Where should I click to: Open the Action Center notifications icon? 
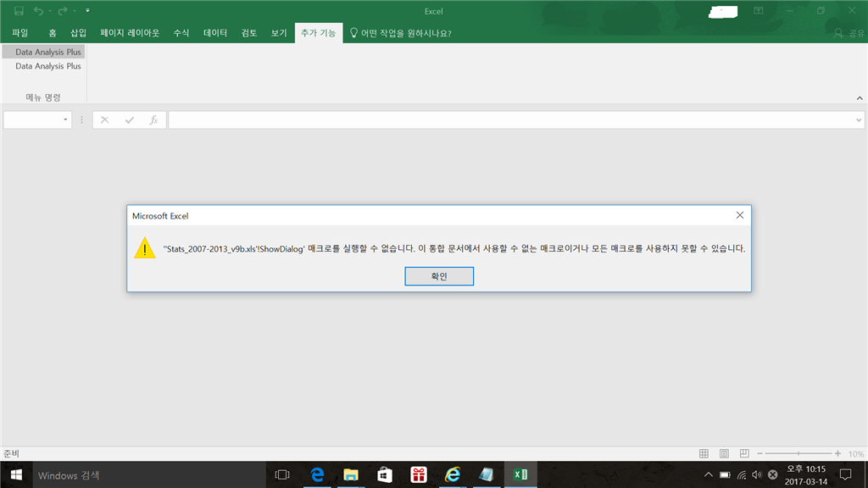point(845,474)
